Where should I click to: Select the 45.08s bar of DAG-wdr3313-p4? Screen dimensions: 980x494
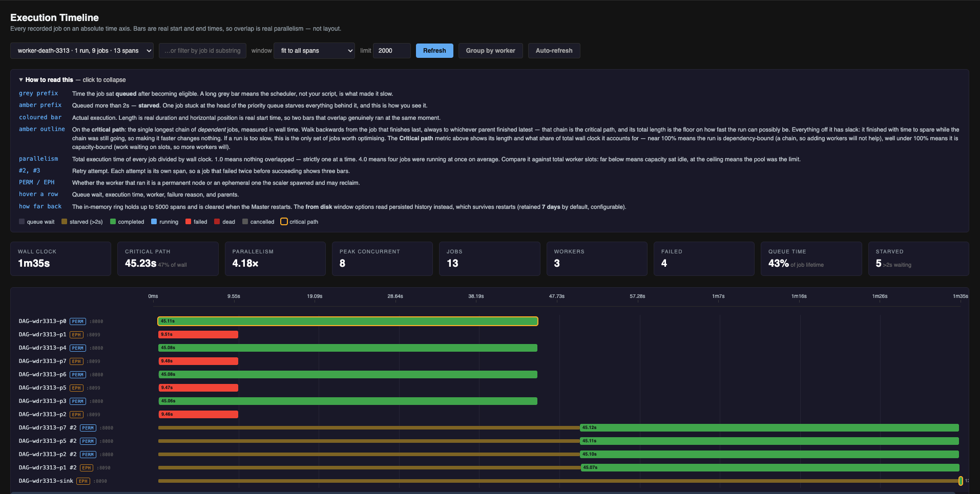tap(348, 348)
